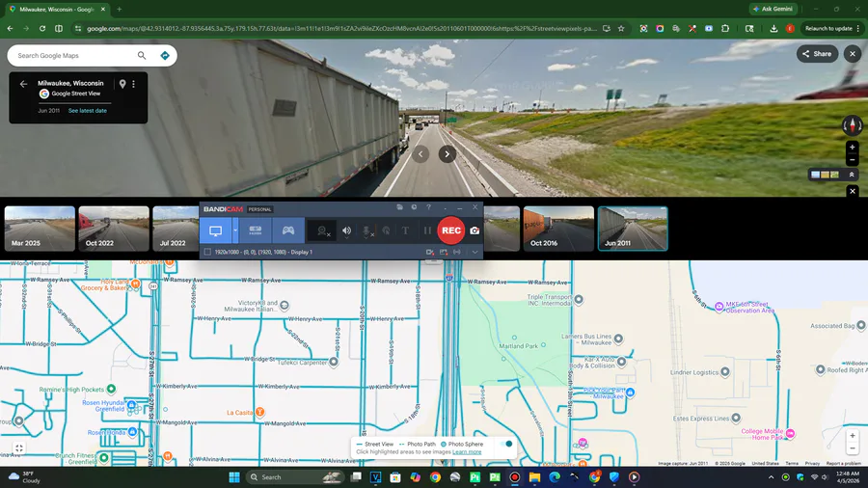Select the Oct 2016 thumbnail
The width and height of the screenshot is (868, 488).
pos(558,229)
